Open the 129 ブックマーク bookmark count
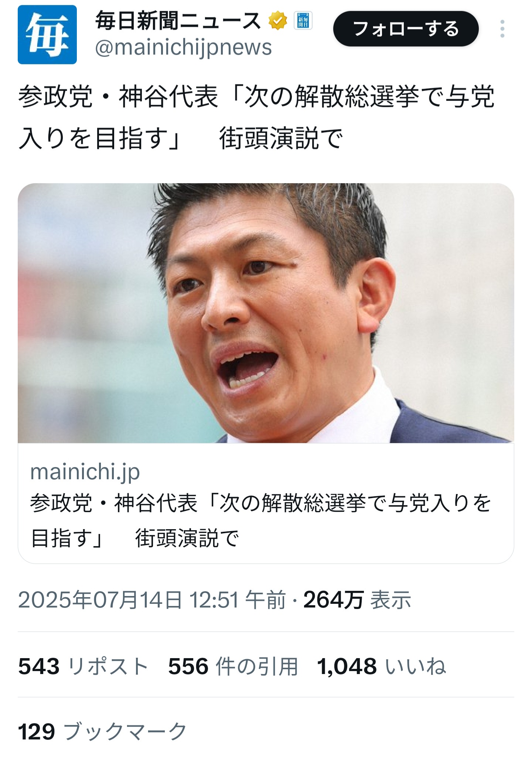This screenshot has width=532, height=759. [102, 731]
